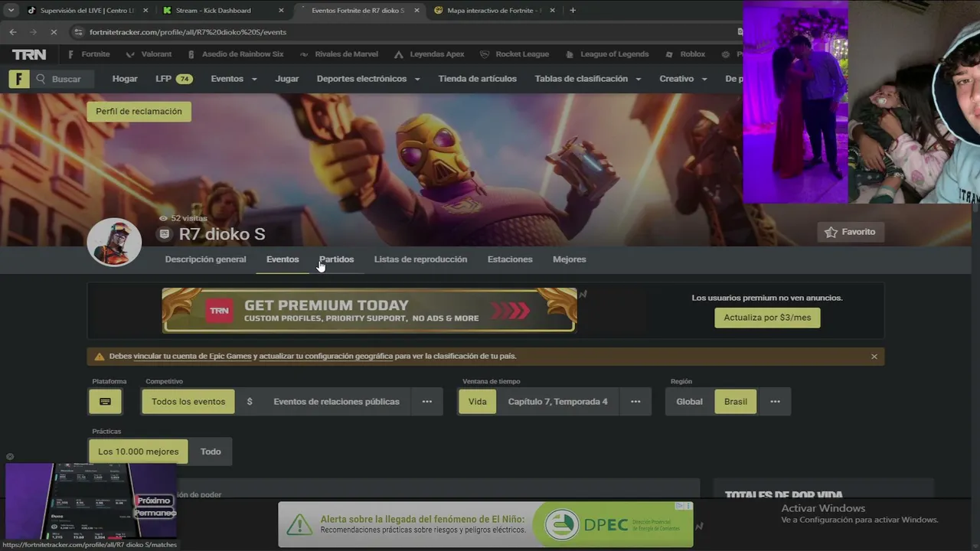Switch to the Supervisión del LIVE tab
This screenshot has width=980, height=551.
click(x=87, y=10)
